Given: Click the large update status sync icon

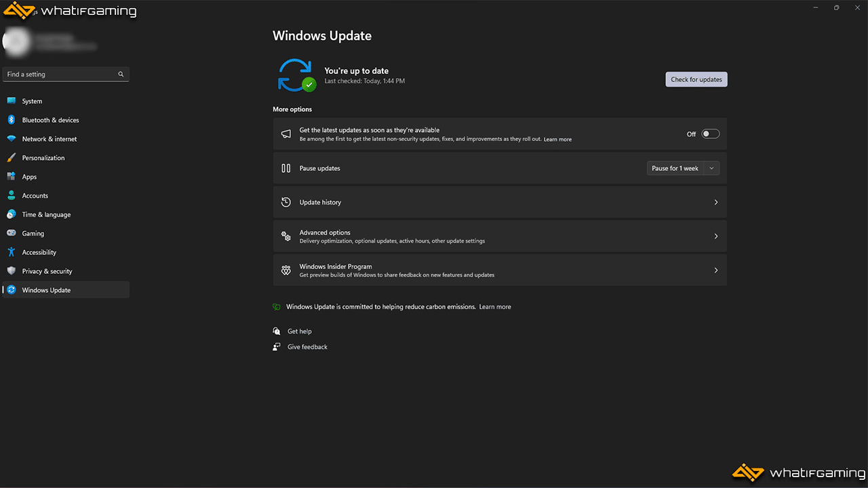Looking at the screenshot, I should (x=296, y=75).
